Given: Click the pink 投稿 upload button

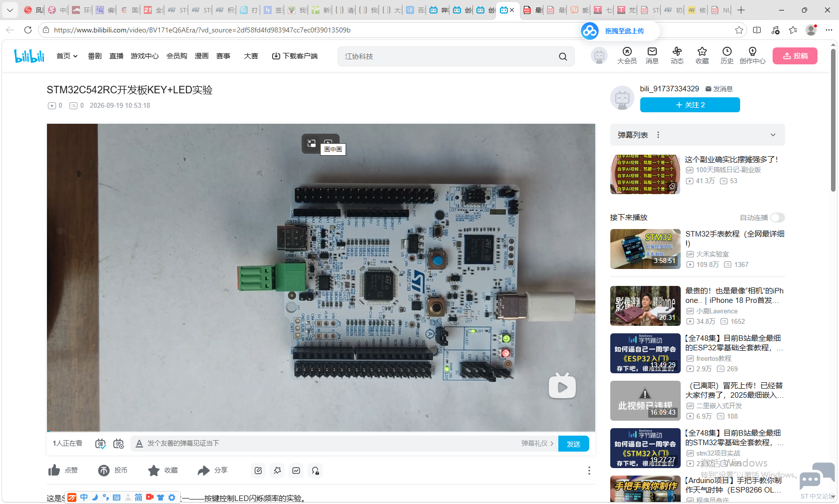Looking at the screenshot, I should (795, 56).
